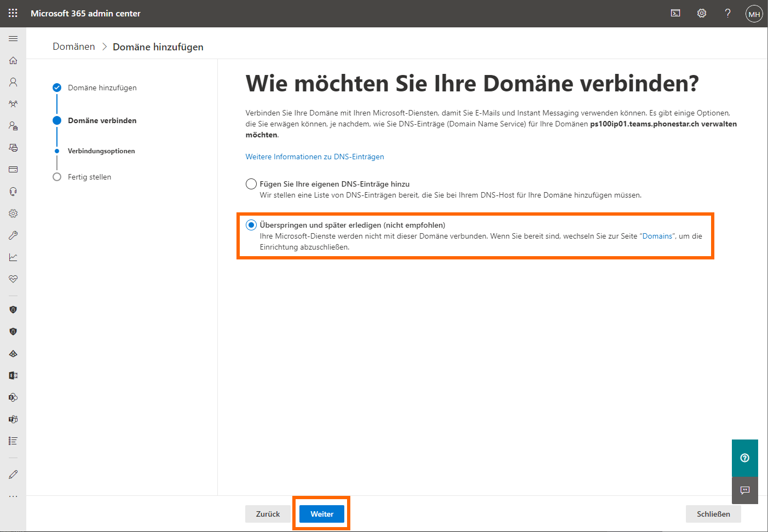Select 'Fügen Sie Ihre eigenen DNS-Einträge hinzu' radio
The height and width of the screenshot is (532, 768).
(x=251, y=184)
